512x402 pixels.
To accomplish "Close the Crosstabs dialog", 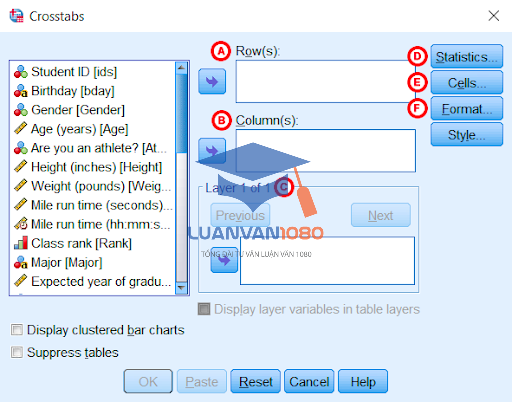I will [x=494, y=16].
